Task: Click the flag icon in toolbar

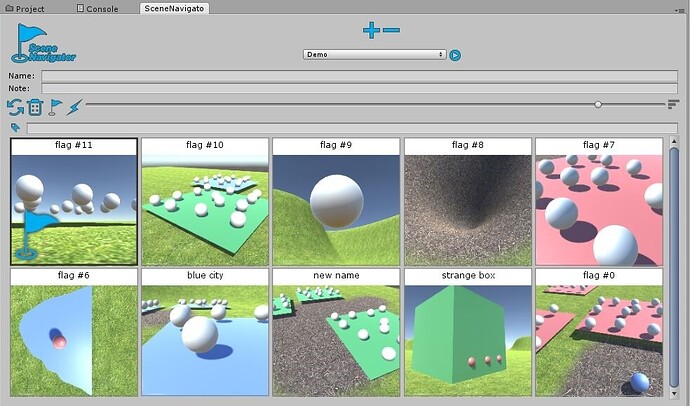Action: point(55,107)
